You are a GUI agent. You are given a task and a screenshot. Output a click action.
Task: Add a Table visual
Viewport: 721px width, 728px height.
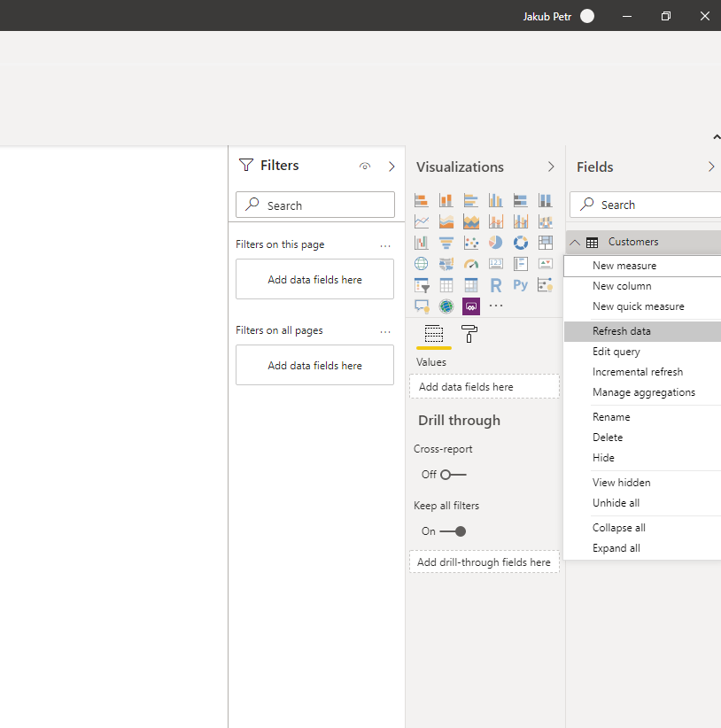(446, 285)
